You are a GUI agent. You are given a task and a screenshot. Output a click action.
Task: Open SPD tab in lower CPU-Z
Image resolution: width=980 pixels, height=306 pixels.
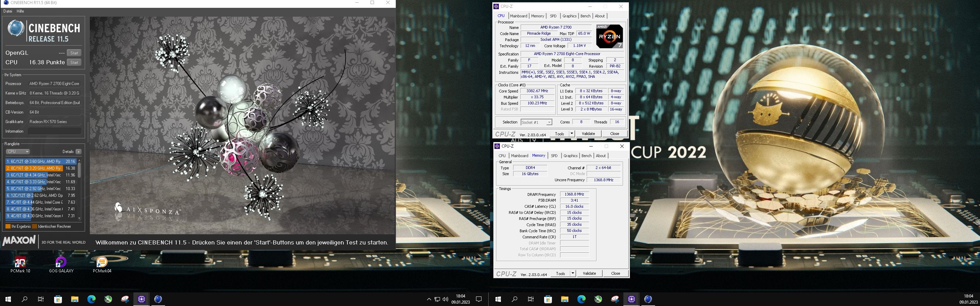[x=554, y=156]
